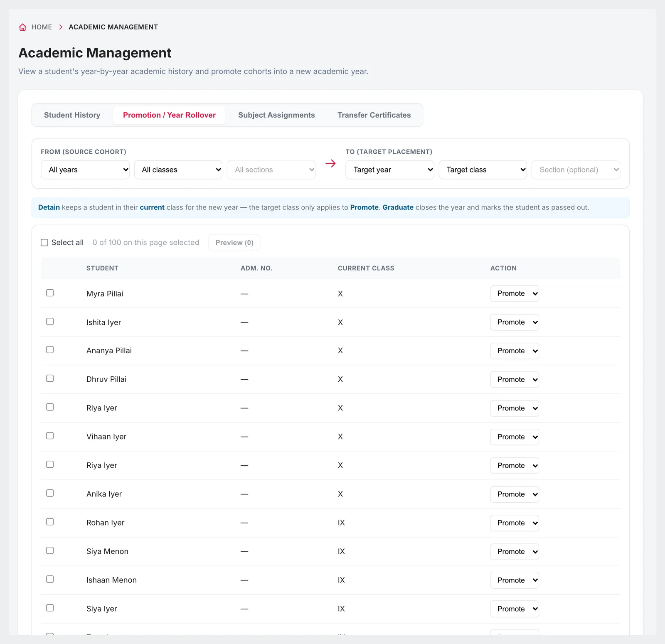The height and width of the screenshot is (644, 665).
Task: Open Rohan Iyer's action dropdown
Action: click(515, 523)
